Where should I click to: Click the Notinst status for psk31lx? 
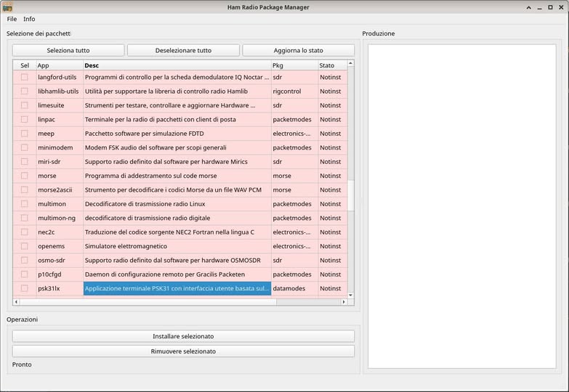(333, 288)
